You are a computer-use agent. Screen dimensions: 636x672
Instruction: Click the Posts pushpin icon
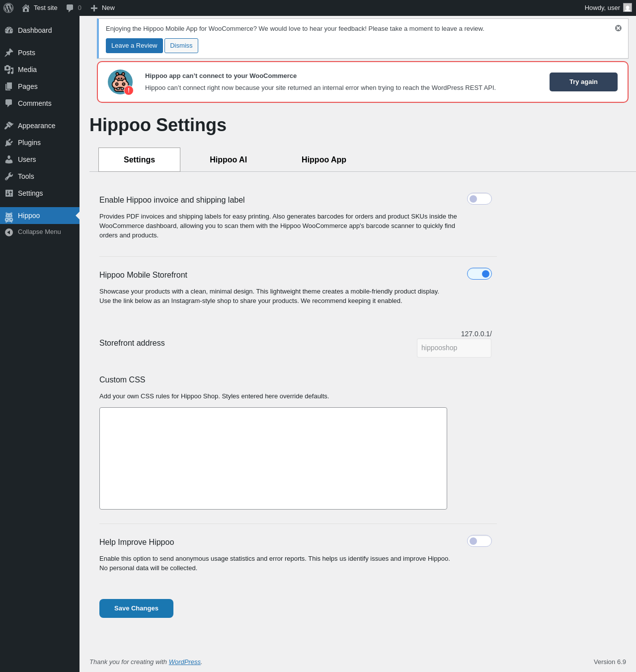coord(9,53)
